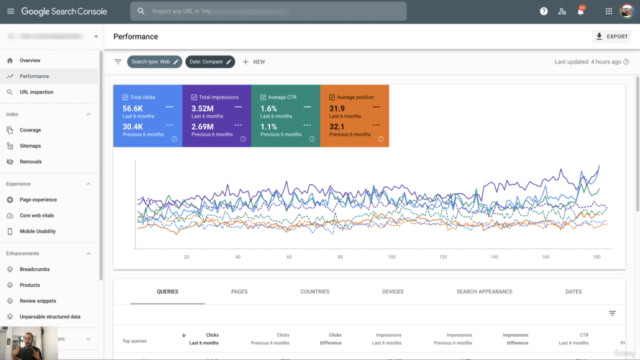The width and height of the screenshot is (640, 360).
Task: Click the table filter rows icon
Action: click(612, 313)
